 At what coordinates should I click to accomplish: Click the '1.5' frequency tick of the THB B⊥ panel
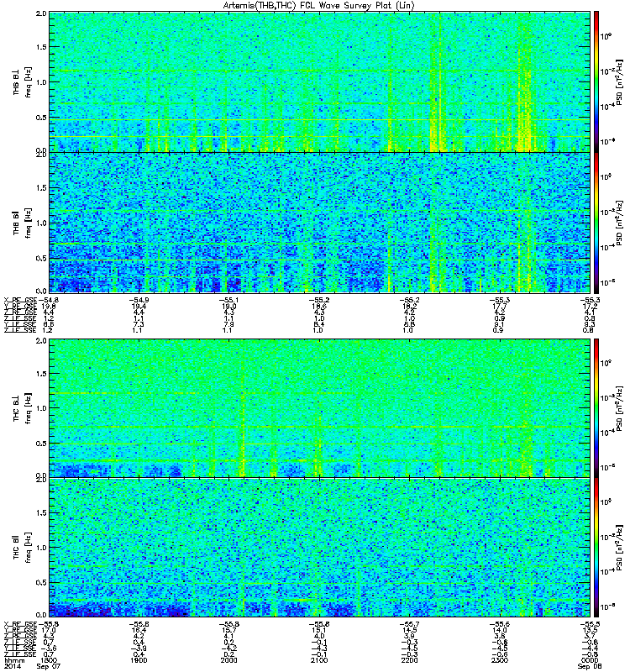(41, 47)
